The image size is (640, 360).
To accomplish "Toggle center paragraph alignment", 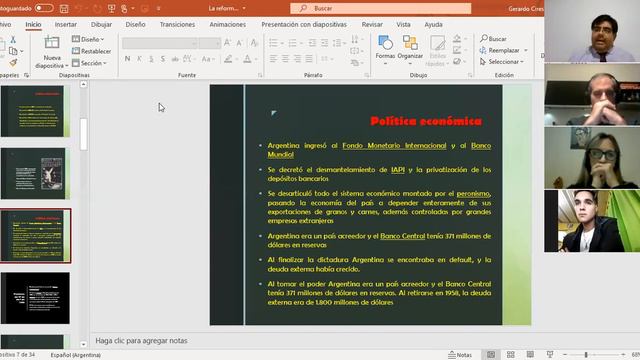I will (285, 59).
